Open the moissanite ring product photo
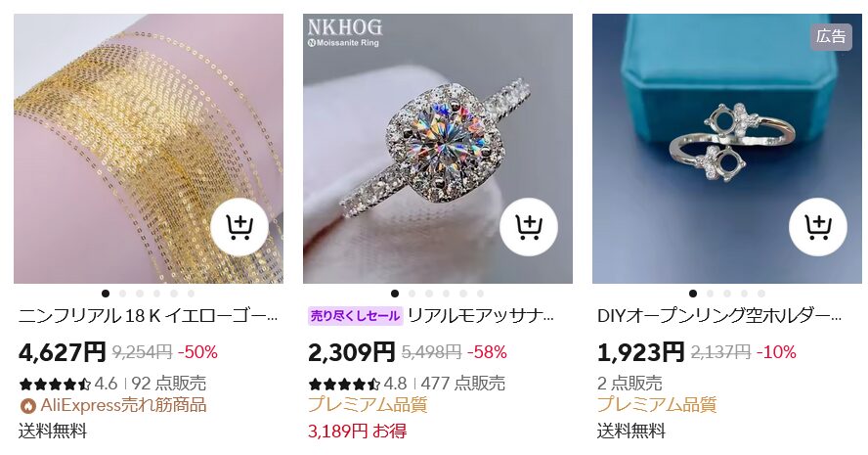868x455 pixels. click(x=438, y=149)
